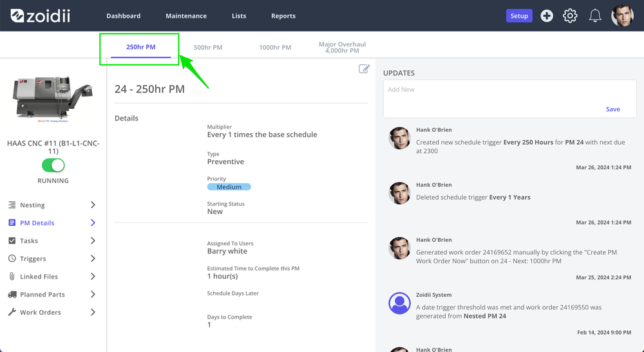
Task: Open Work Orders in the sidebar
Action: tap(40, 312)
